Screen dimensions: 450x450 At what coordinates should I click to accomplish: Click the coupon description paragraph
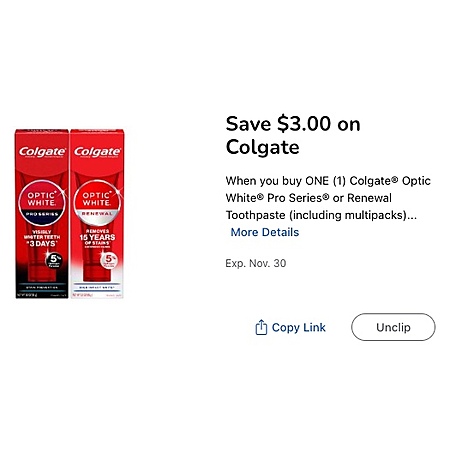[x=328, y=198]
